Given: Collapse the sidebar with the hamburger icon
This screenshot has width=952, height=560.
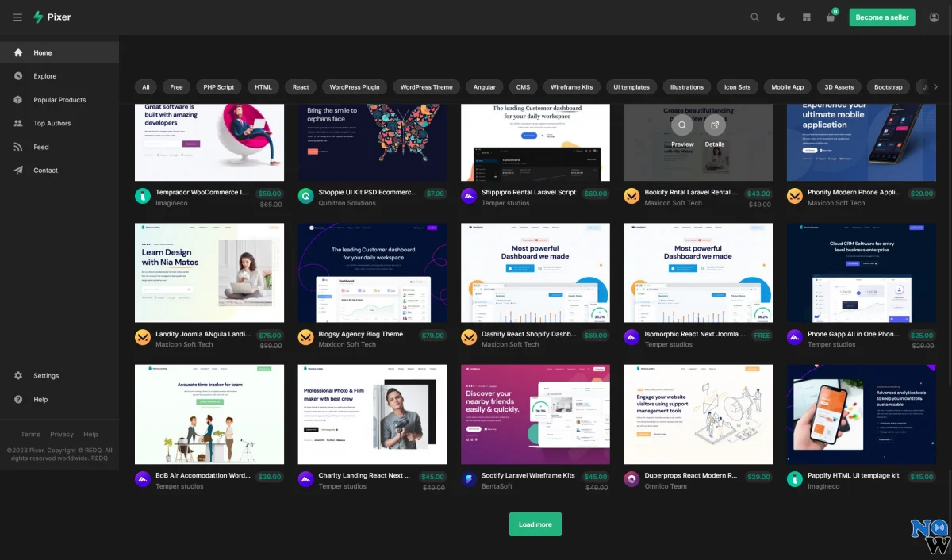Looking at the screenshot, I should [x=17, y=17].
